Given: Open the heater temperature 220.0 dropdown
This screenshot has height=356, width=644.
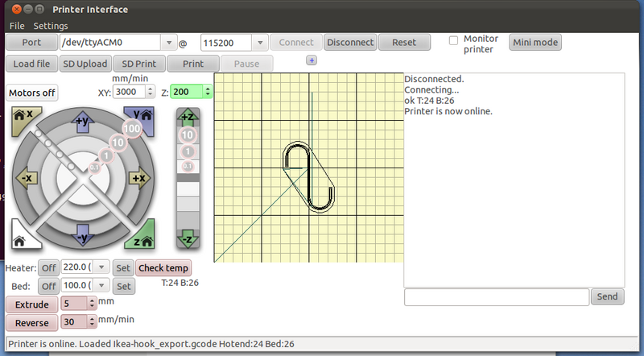Looking at the screenshot, I should (x=101, y=267).
